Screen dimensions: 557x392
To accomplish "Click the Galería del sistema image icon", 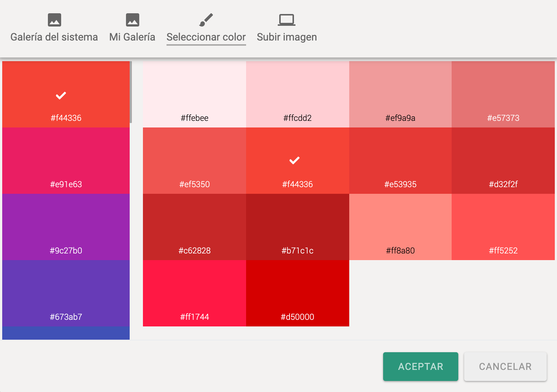I will pos(55,20).
